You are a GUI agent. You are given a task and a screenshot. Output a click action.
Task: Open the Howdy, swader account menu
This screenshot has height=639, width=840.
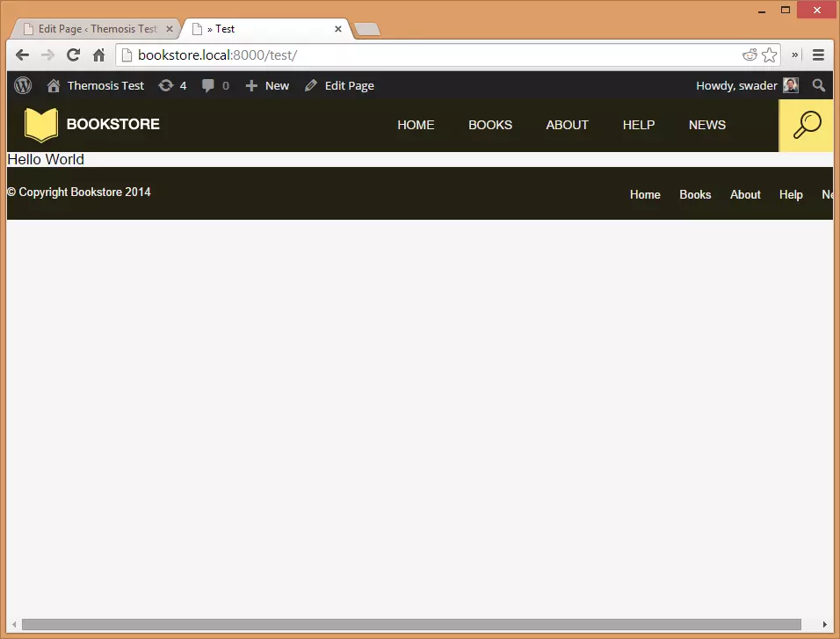point(747,86)
